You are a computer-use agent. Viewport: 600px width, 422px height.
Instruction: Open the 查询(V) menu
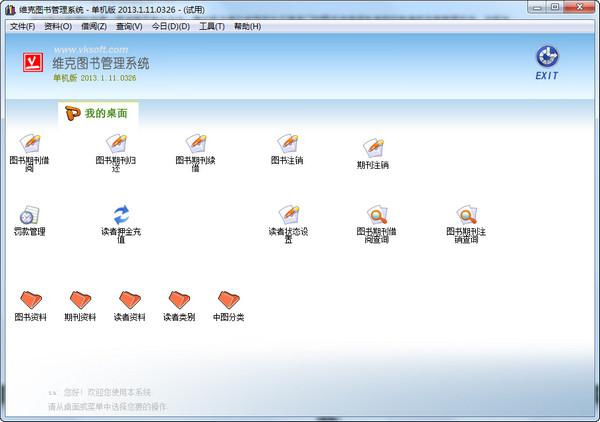click(129, 26)
